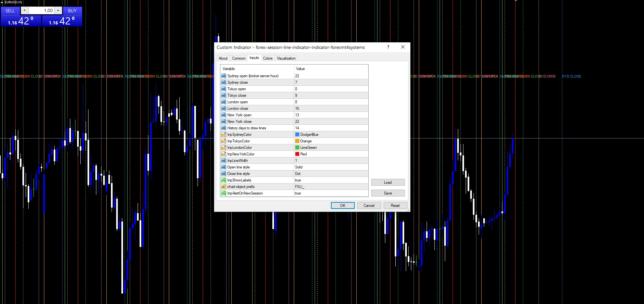This screenshot has width=644, height=304.
Task: Click the London open row type icon
Action: [223, 102]
